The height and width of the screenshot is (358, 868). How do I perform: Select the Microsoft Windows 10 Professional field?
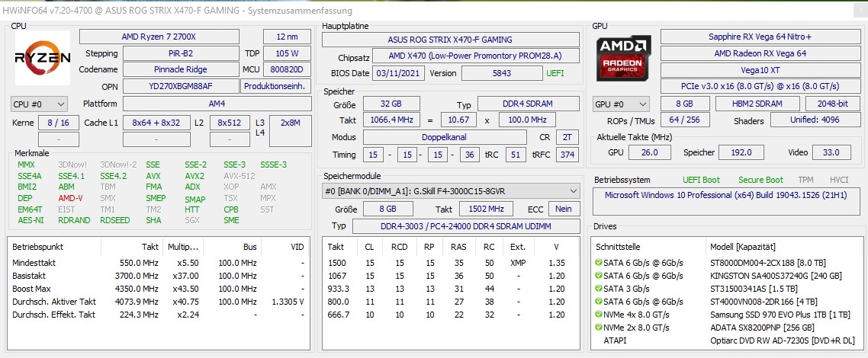[x=726, y=201]
